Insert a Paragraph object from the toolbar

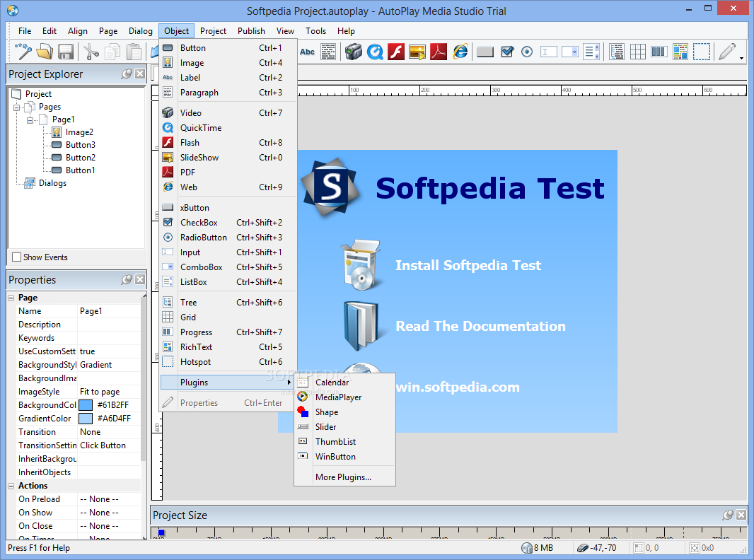pyautogui.click(x=328, y=52)
